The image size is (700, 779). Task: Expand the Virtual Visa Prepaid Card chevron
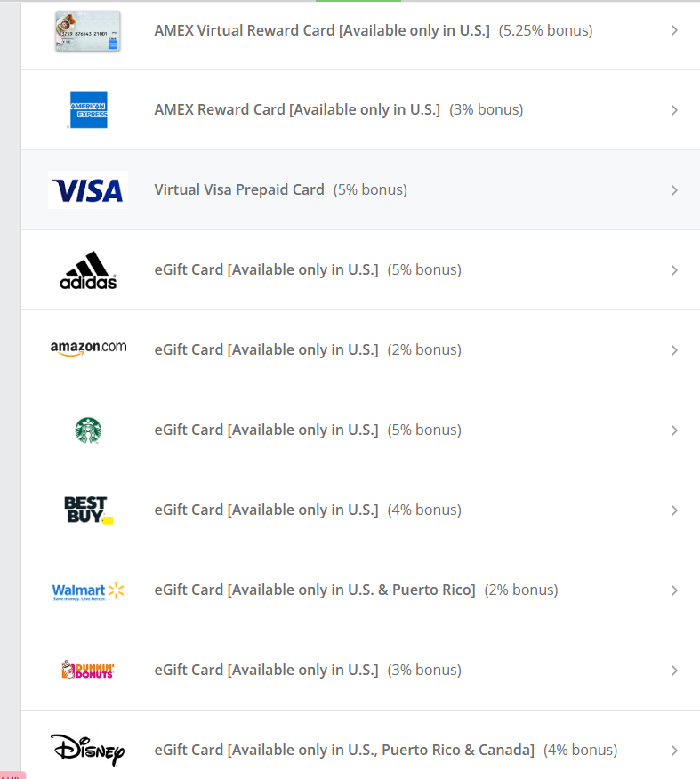click(x=674, y=190)
